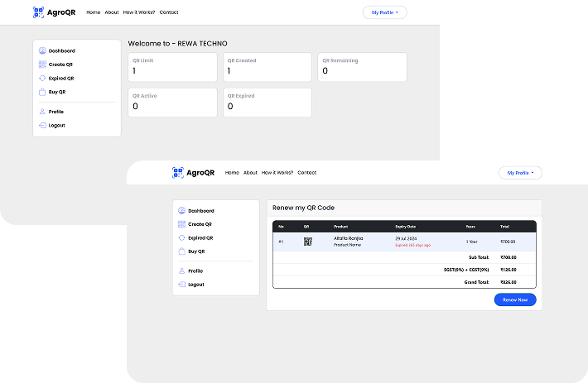Expand the My Profile dropdown in the lower window
The width and height of the screenshot is (588, 383).
click(x=520, y=173)
